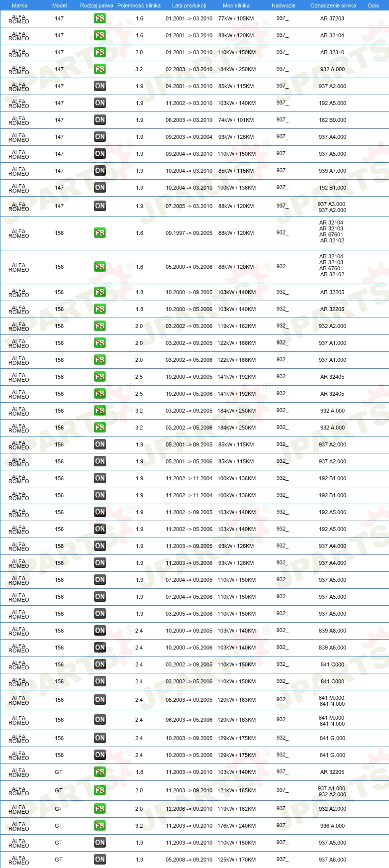The width and height of the screenshot is (389, 868).
Task: Click the engine codes cell 937 A3.000, 937 A2.000
Action: pos(332,207)
